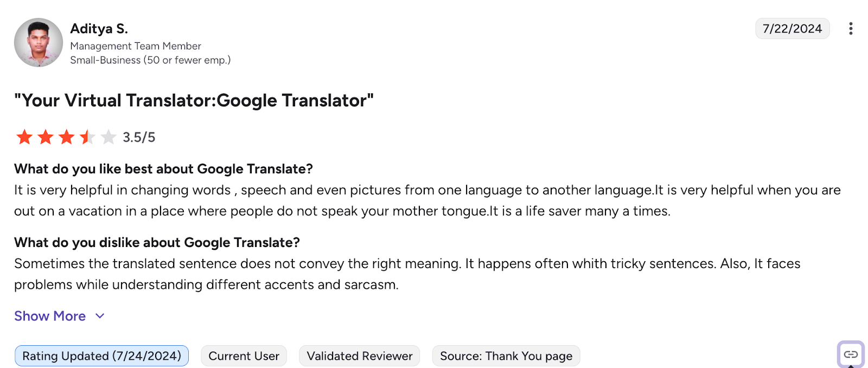This screenshot has width=868, height=368.
Task: Select the Validated Reviewer badge
Action: click(x=359, y=356)
